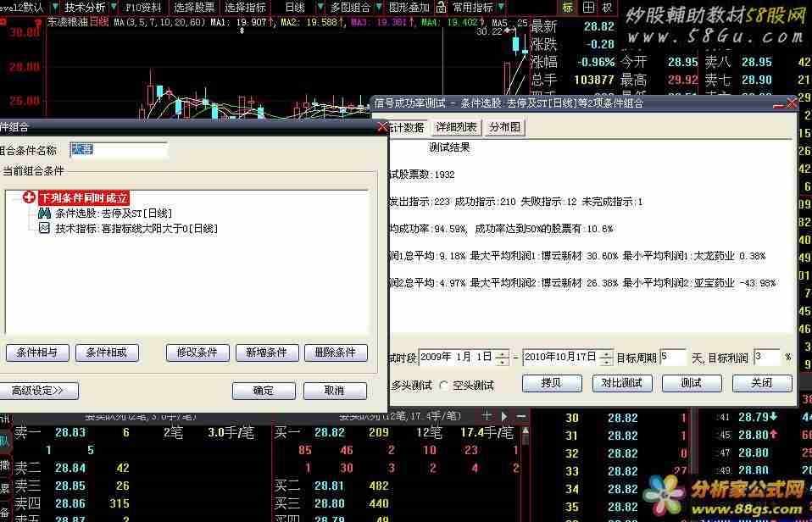Click the 修改条件 button
Screen dimensions: 812x522
click(197, 353)
